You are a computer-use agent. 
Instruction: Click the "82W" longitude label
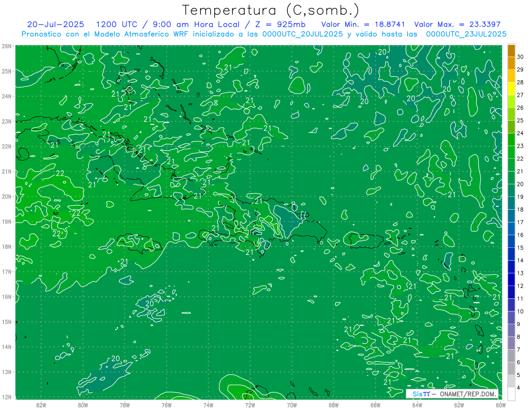pos(41,405)
